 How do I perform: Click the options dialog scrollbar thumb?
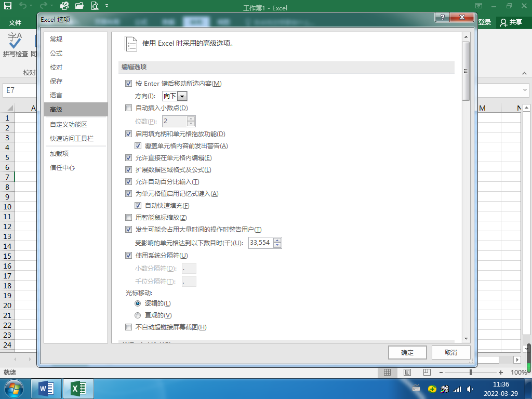(465, 71)
